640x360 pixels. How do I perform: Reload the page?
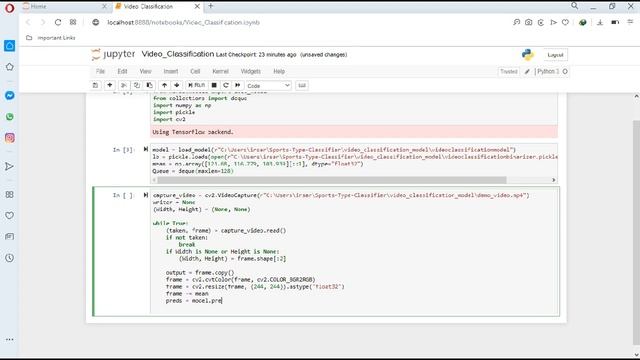point(58,22)
